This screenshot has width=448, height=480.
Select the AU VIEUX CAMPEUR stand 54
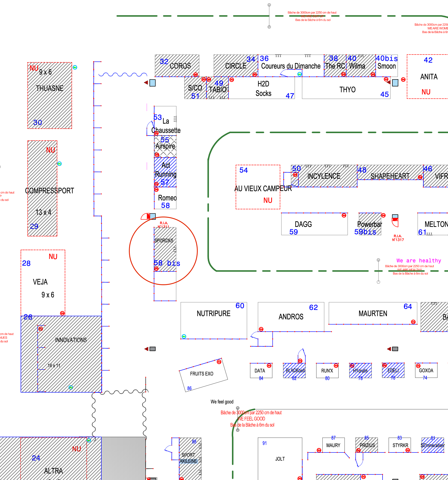pyautogui.click(x=258, y=187)
